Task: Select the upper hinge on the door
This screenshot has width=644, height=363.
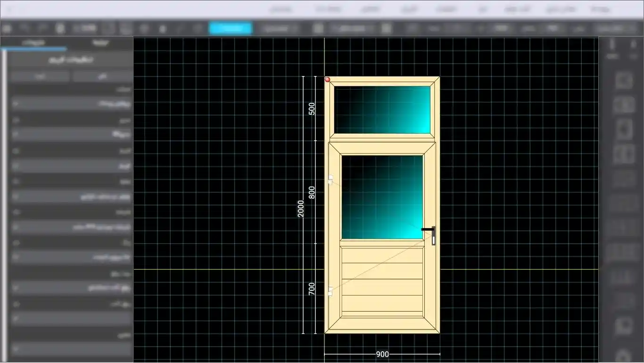Action: pyautogui.click(x=330, y=179)
